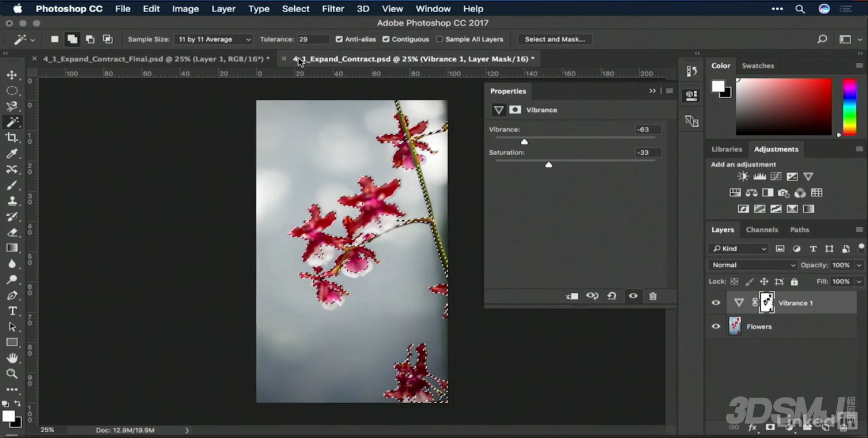The height and width of the screenshot is (438, 868).
Task: Switch to the Swatches tab
Action: tap(758, 66)
